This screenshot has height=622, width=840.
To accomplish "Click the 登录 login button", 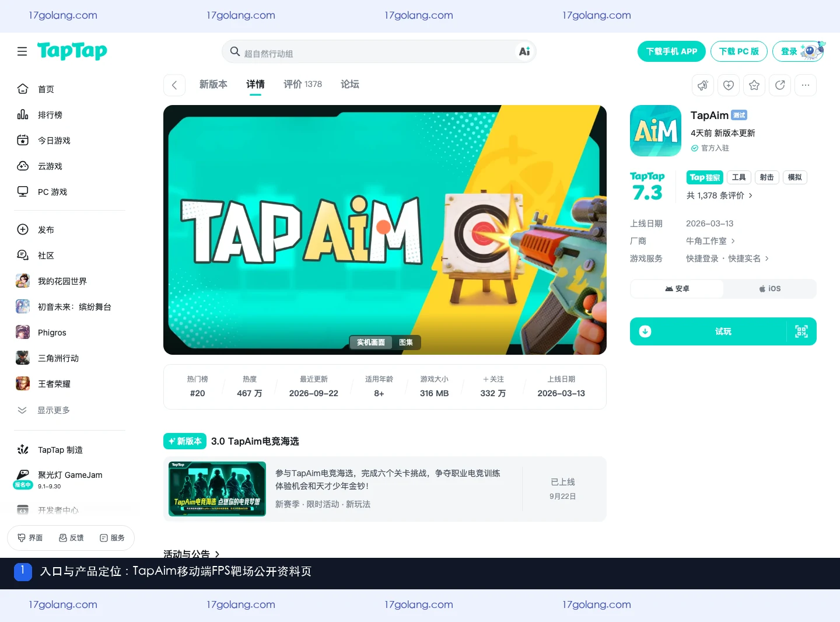I will click(x=799, y=51).
